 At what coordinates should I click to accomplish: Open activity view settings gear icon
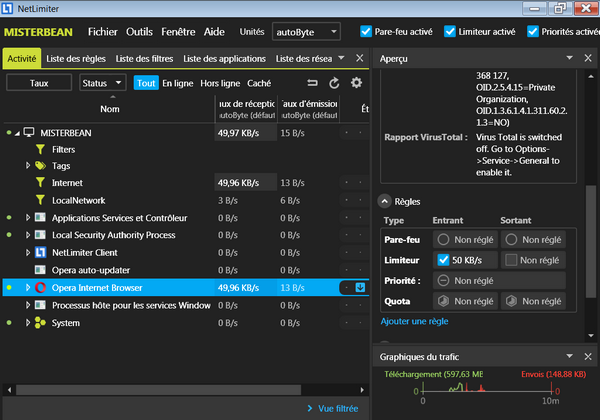coord(356,83)
